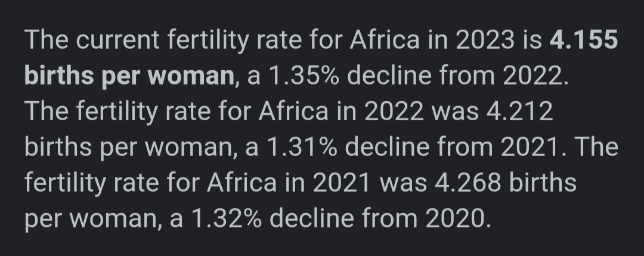This screenshot has height=256, width=644.
Task: Click the 4.212 fertility rate number
Action: (519, 111)
